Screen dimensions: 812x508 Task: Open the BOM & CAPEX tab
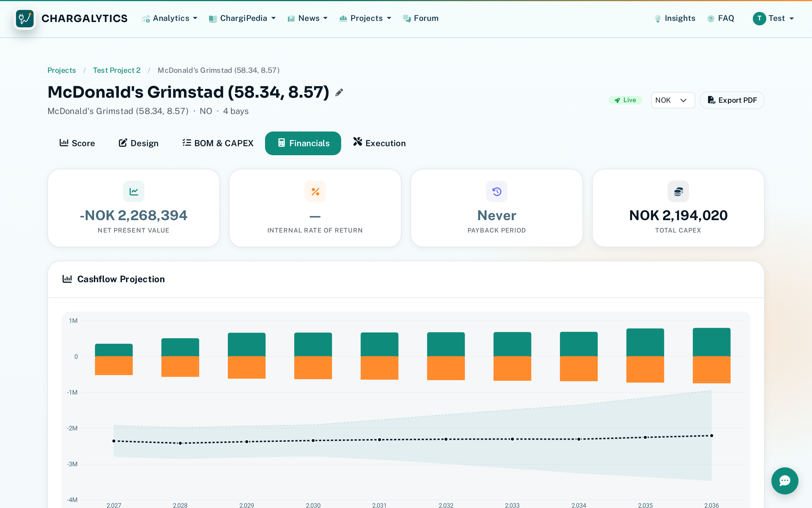tap(218, 143)
